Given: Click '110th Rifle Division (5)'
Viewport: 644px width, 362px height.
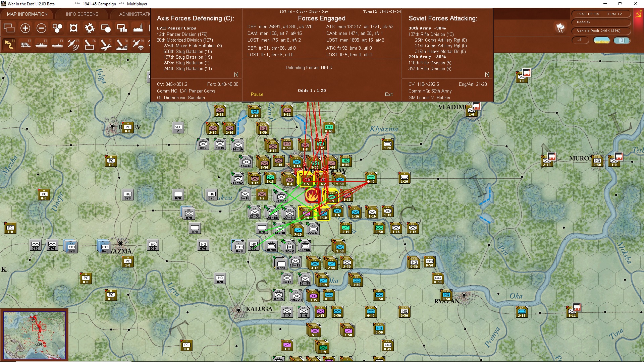Looking at the screenshot, I should pyautogui.click(x=430, y=63).
